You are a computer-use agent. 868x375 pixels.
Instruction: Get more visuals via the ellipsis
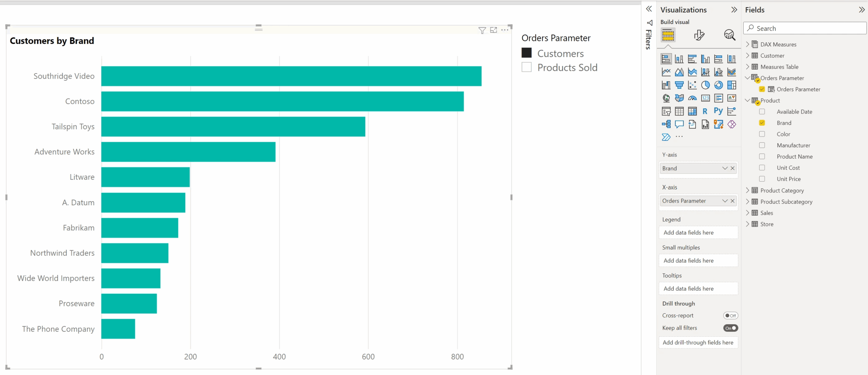click(679, 137)
